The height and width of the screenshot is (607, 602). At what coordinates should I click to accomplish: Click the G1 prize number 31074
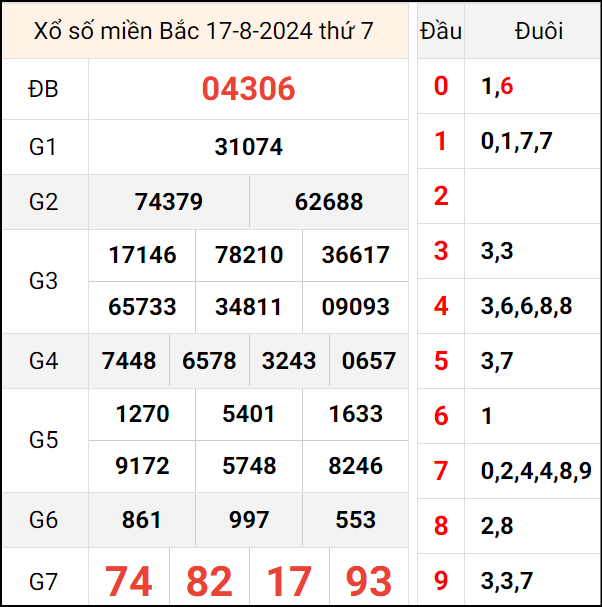click(x=248, y=147)
